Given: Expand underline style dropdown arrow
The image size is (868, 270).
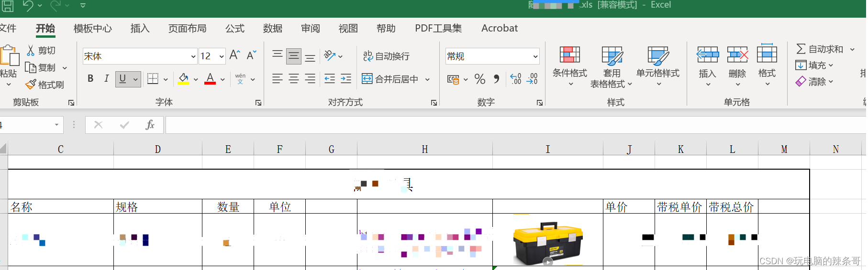Looking at the screenshot, I should tap(135, 79).
